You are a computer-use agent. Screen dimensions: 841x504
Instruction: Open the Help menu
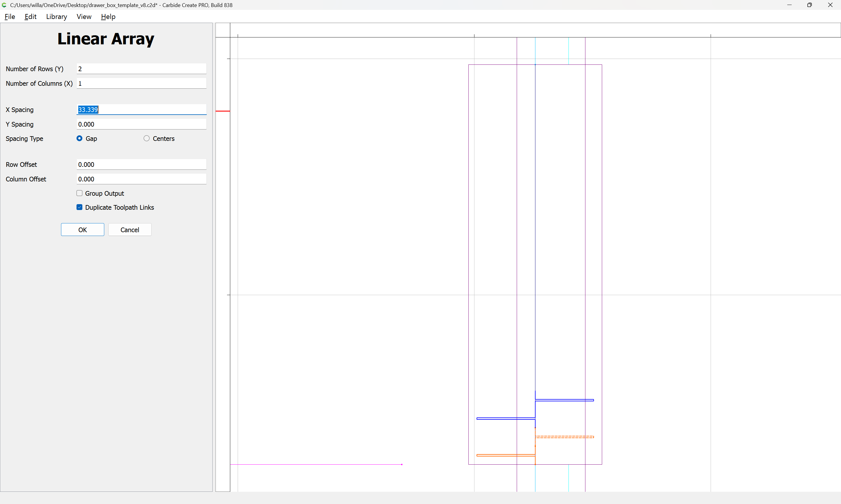(108, 17)
